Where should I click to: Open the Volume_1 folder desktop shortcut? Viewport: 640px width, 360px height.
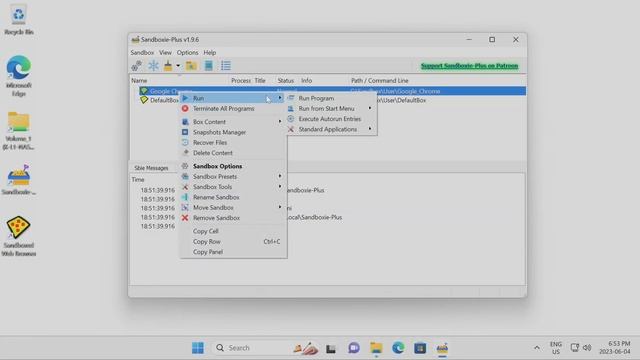click(x=18, y=131)
